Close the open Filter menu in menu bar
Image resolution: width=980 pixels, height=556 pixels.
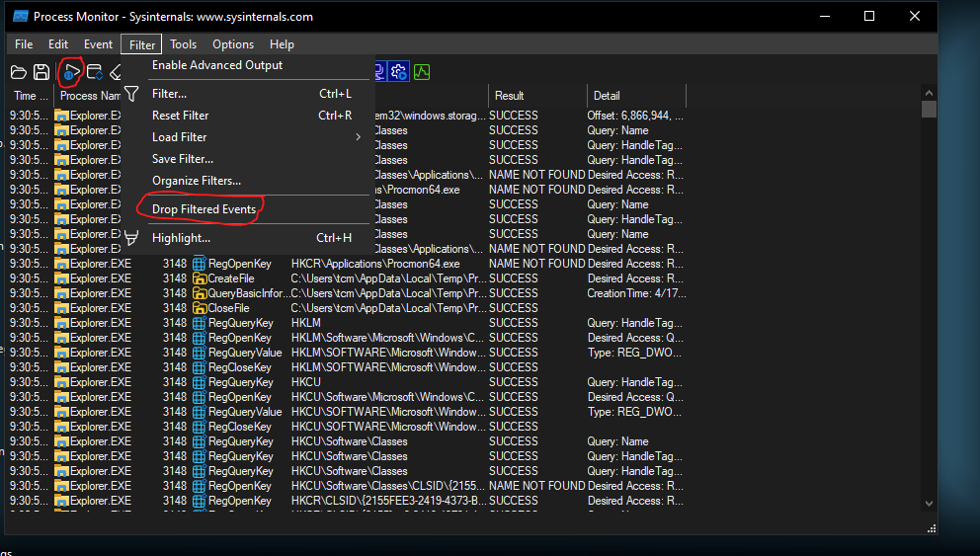(142, 44)
